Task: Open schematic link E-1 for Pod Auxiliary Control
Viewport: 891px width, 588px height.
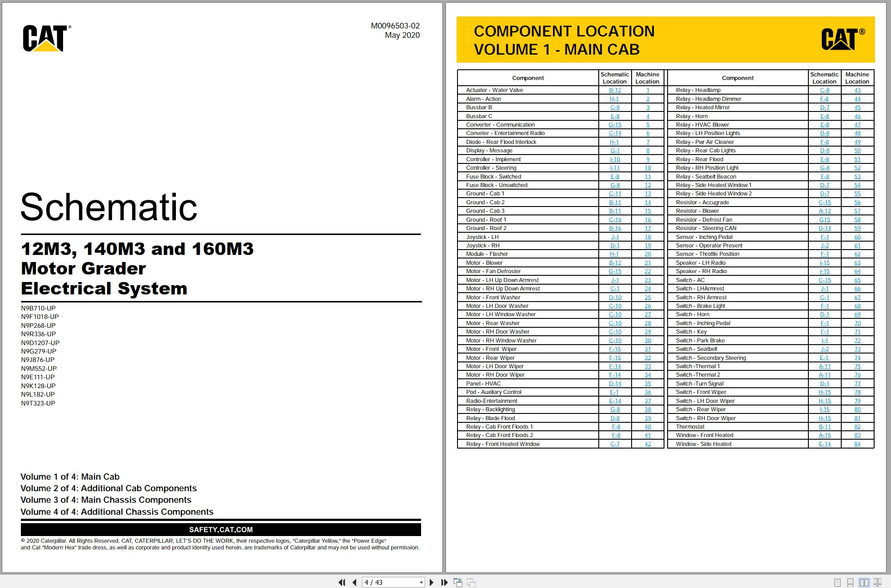Action: click(x=614, y=392)
